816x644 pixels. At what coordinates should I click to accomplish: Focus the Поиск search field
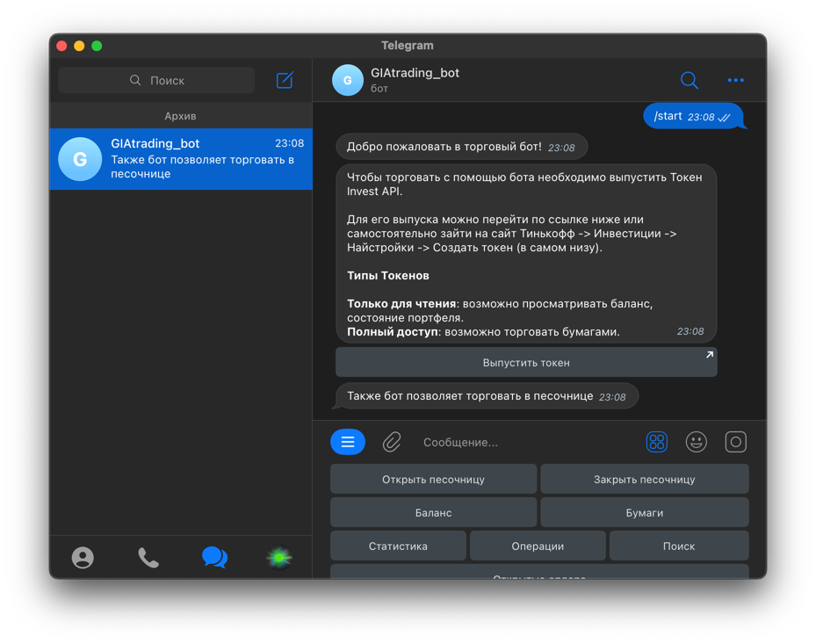tap(156, 80)
